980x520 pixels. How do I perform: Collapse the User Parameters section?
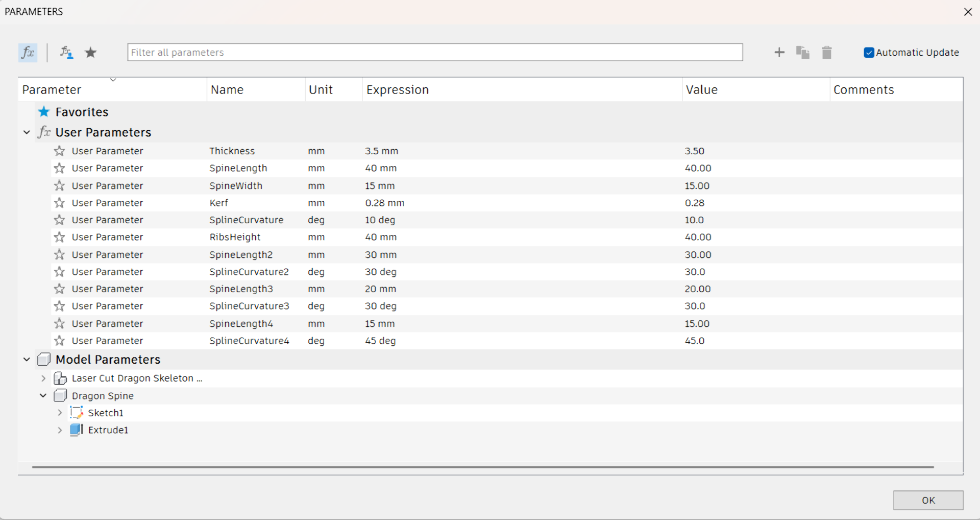click(27, 132)
